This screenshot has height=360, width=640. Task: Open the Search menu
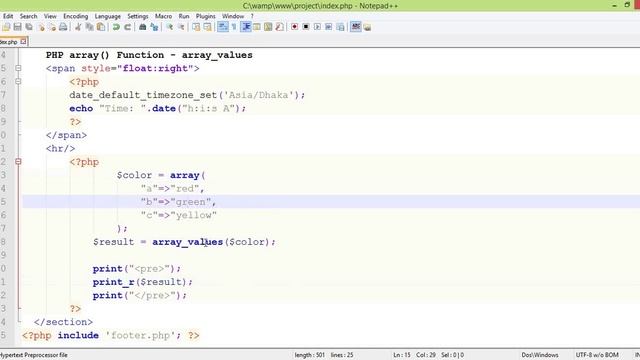(29, 16)
